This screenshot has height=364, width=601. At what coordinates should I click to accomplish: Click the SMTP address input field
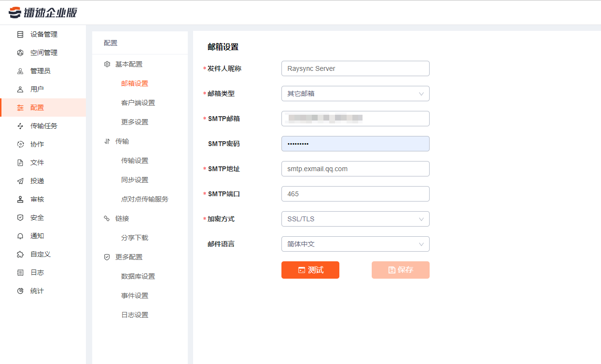355,169
